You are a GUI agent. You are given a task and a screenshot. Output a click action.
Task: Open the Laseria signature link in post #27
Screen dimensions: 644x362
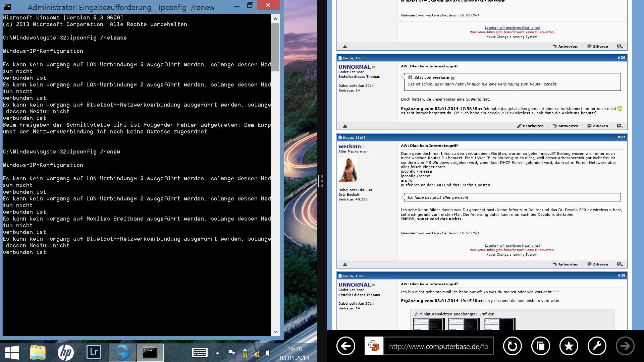click(x=512, y=246)
